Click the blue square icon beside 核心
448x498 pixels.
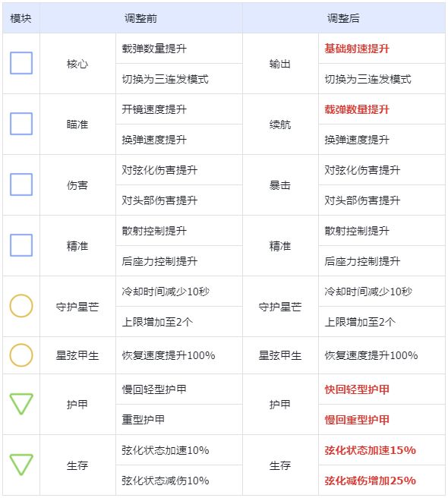click(x=21, y=63)
